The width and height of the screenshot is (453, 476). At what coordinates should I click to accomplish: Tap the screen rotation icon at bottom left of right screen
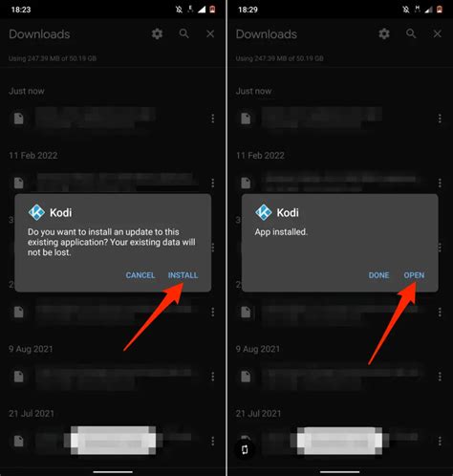(245, 449)
